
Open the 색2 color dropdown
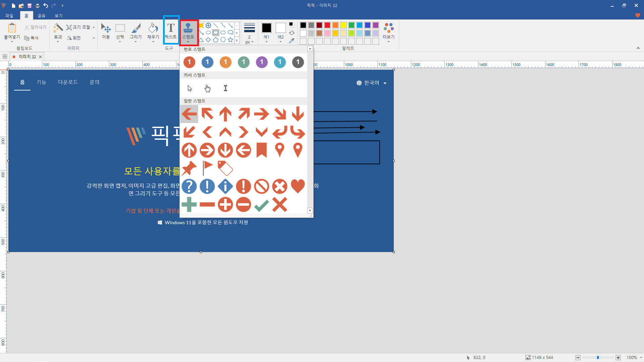tap(280, 42)
